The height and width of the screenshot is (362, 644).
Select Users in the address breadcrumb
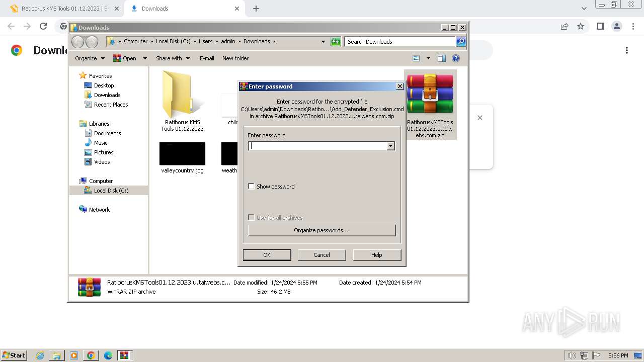click(205, 41)
